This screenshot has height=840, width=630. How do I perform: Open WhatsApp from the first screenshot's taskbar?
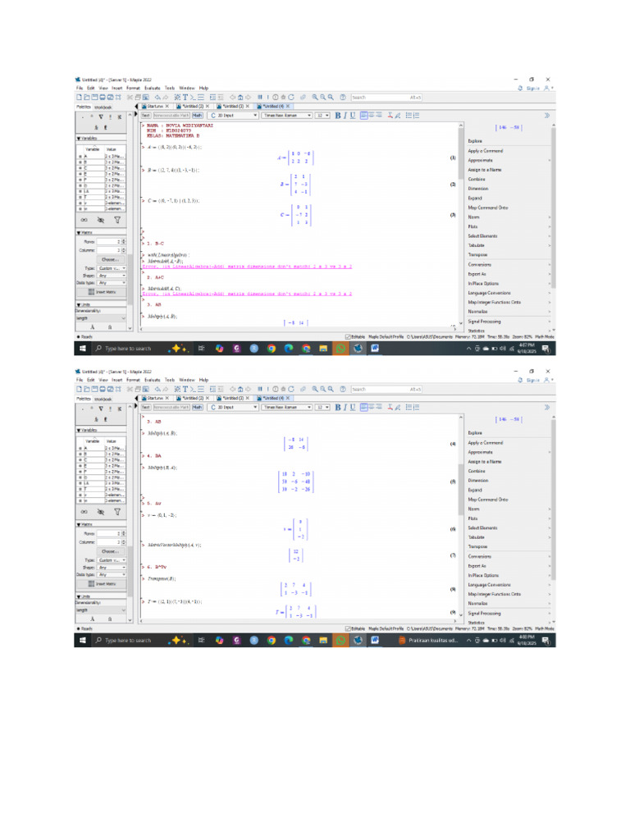[340, 348]
